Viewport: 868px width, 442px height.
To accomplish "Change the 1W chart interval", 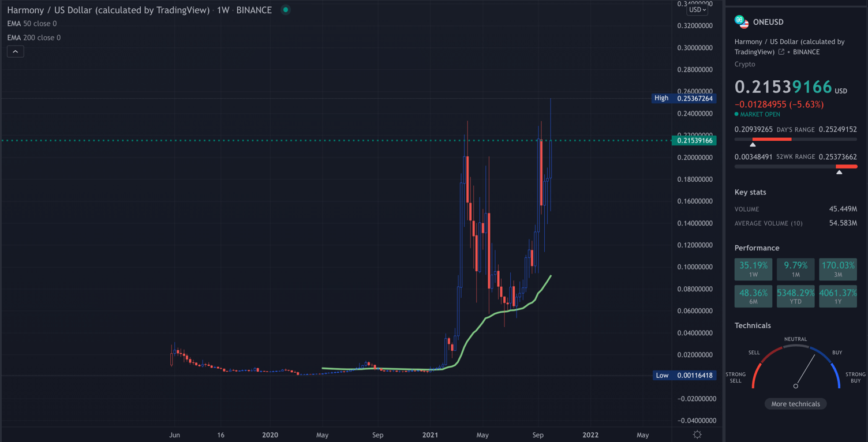I will (x=223, y=10).
